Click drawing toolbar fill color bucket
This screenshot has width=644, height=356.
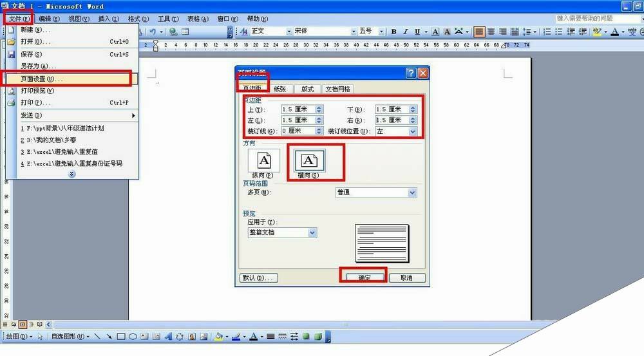[218, 336]
